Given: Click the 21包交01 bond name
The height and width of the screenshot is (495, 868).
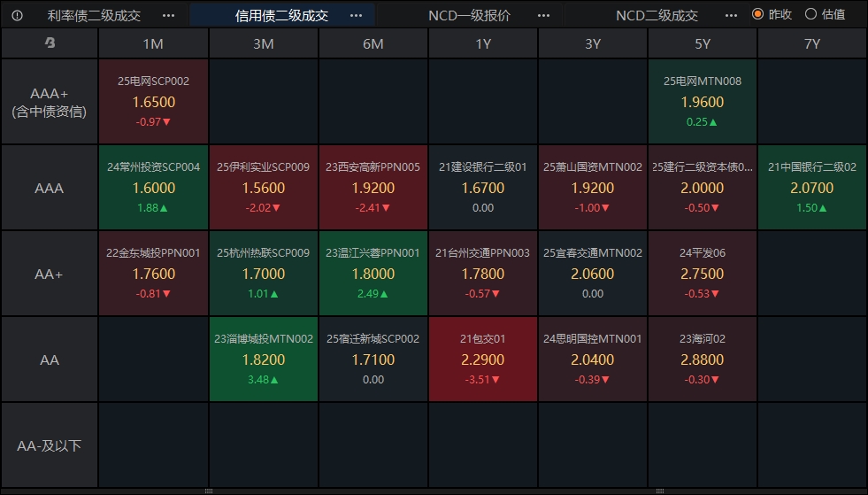Looking at the screenshot, I should [483, 338].
